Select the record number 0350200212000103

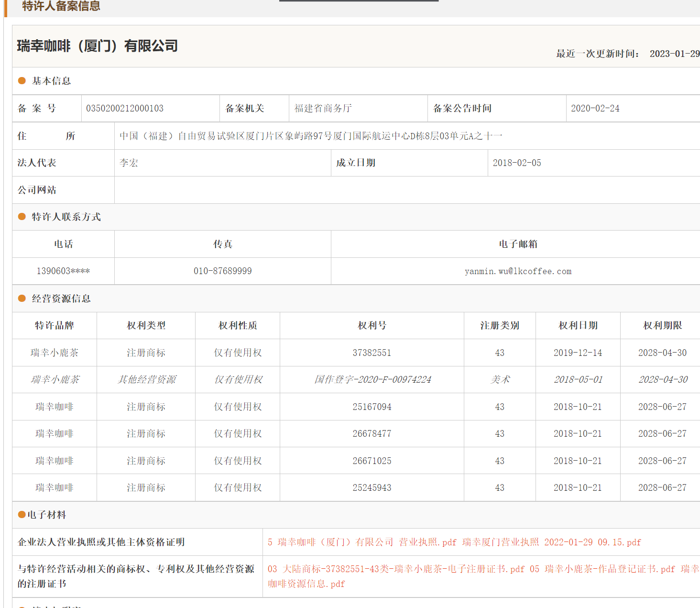[x=125, y=109]
